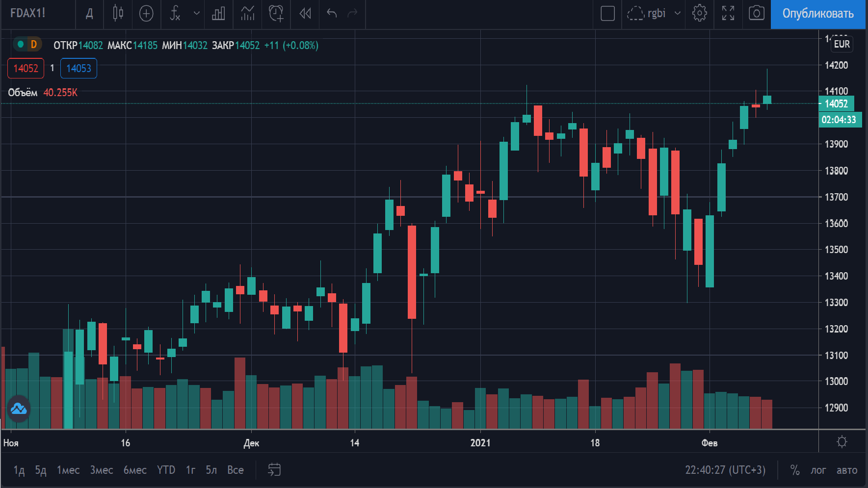868x488 pixels.
Task: Enter fullscreen mode
Action: pos(728,13)
